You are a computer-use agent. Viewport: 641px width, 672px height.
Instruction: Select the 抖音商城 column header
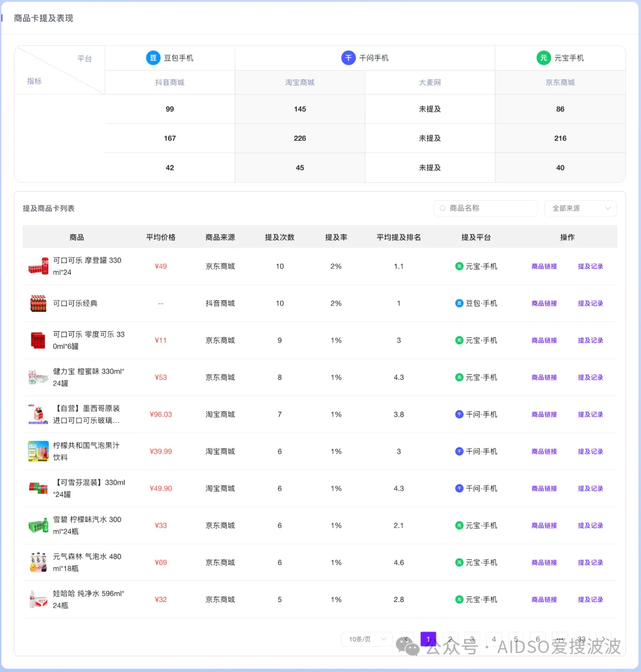[170, 83]
